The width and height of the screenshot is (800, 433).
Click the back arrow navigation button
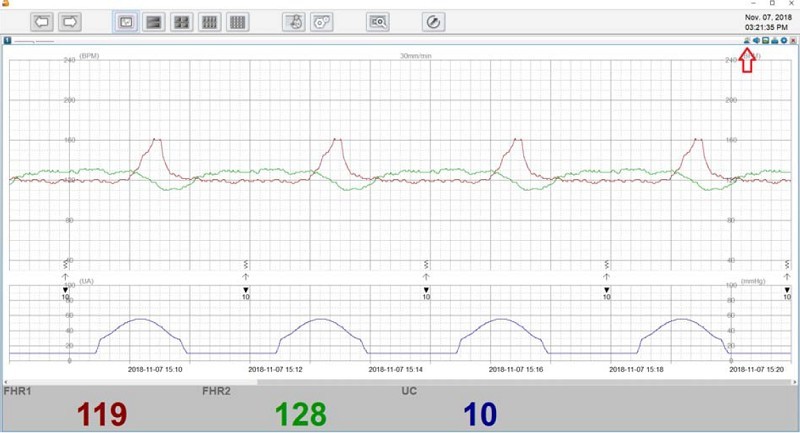pos(42,20)
